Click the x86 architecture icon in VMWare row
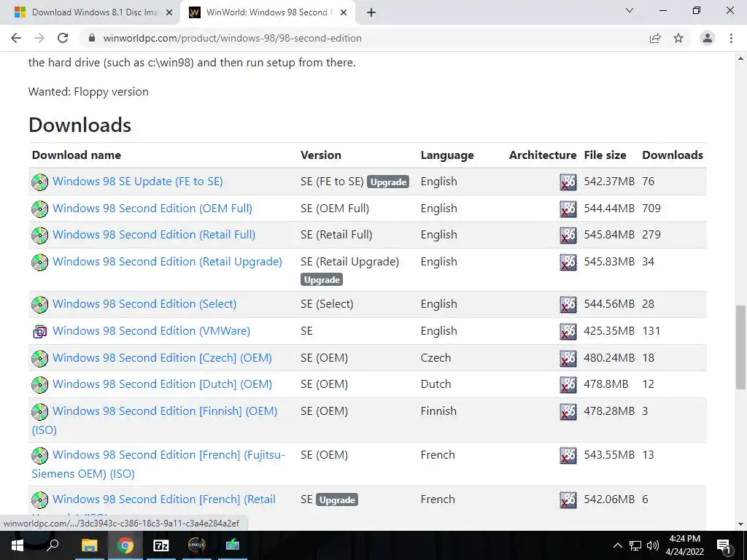The height and width of the screenshot is (560, 747). click(x=568, y=331)
